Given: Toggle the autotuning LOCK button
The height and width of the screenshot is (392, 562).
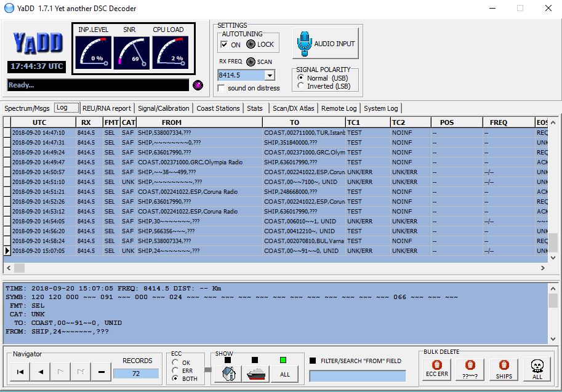Looking at the screenshot, I should coord(251,44).
